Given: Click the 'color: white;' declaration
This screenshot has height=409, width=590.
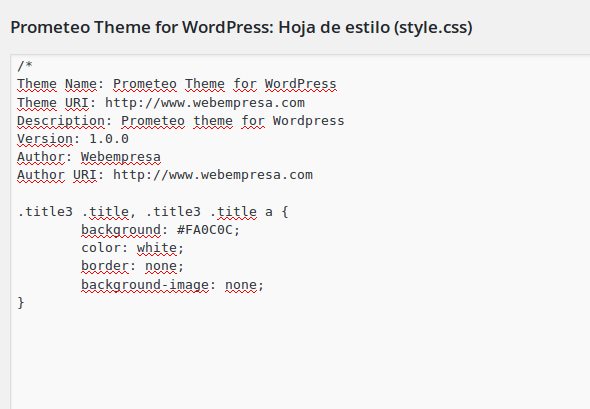Looking at the screenshot, I should tap(132, 248).
